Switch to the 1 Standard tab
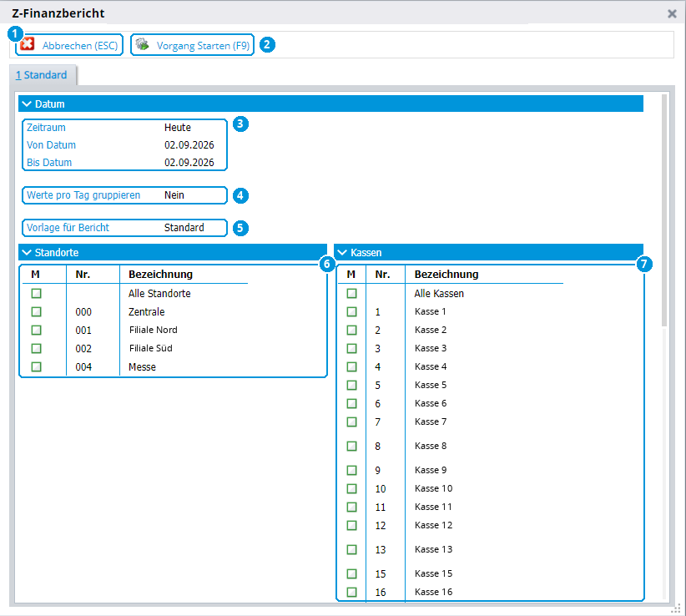 coord(42,75)
